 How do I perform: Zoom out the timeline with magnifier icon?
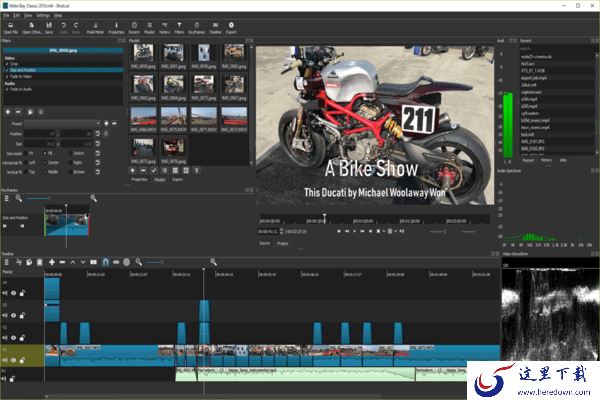(x=139, y=262)
